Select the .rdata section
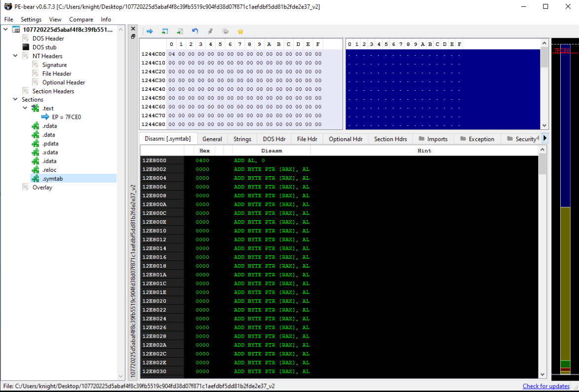 49,126
